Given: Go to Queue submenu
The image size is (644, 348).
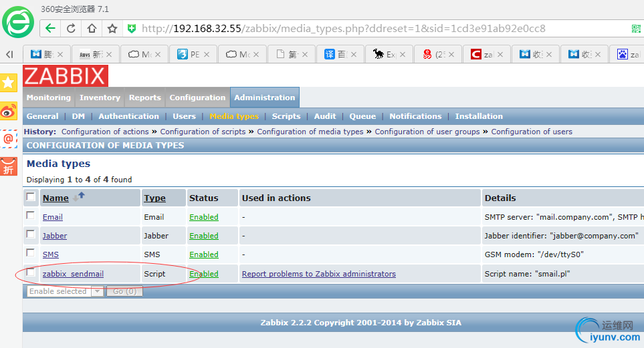Looking at the screenshot, I should [x=362, y=116].
